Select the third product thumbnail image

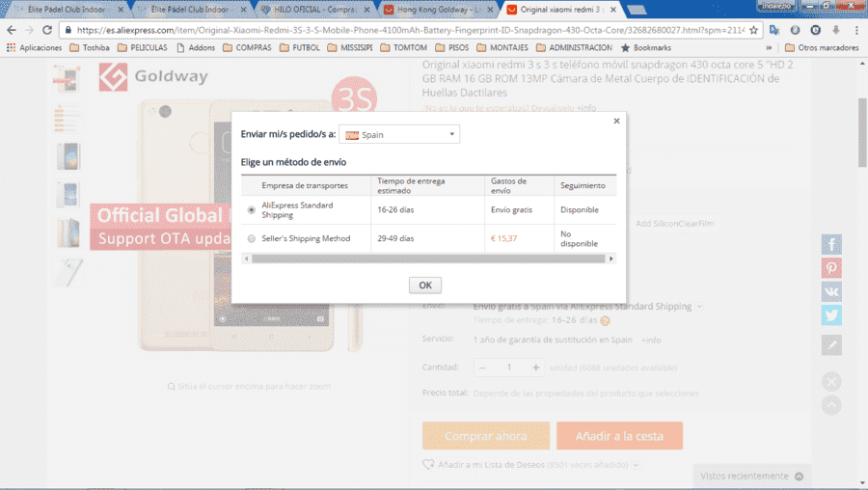coord(67,155)
